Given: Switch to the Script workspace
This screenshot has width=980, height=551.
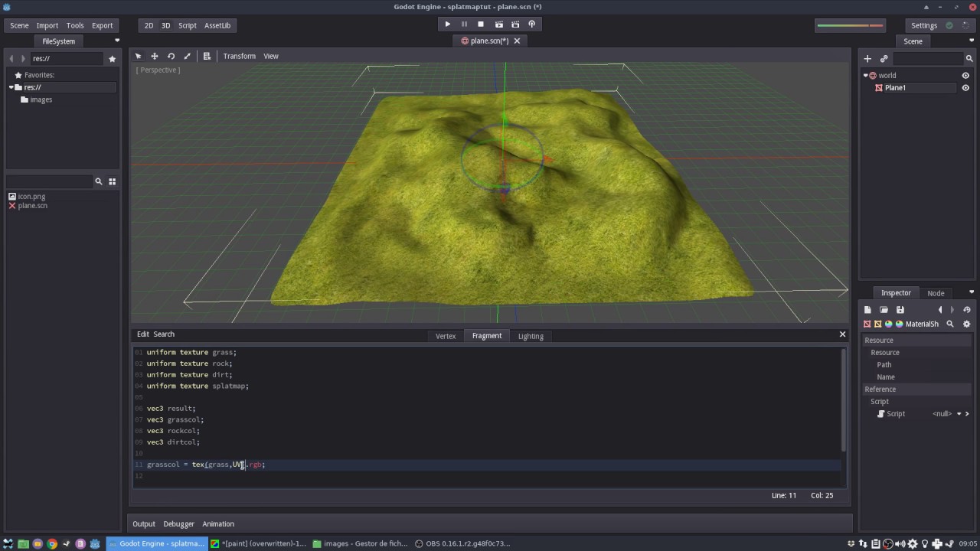Looking at the screenshot, I should (188, 25).
